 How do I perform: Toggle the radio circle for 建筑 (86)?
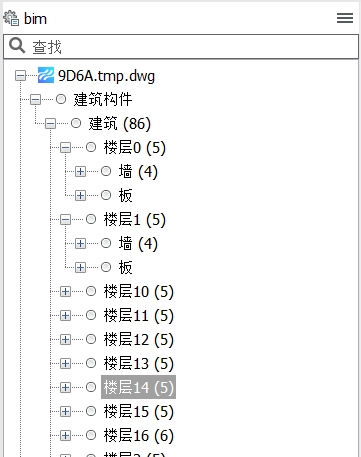tap(76, 123)
